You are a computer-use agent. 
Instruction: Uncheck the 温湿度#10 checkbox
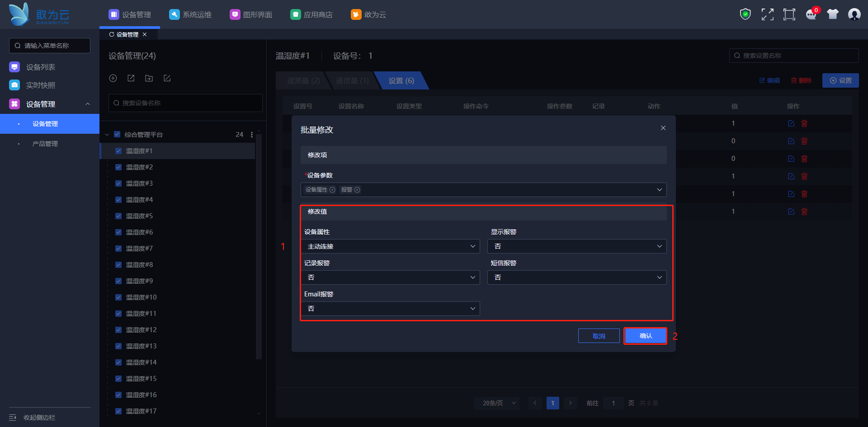[x=118, y=297]
